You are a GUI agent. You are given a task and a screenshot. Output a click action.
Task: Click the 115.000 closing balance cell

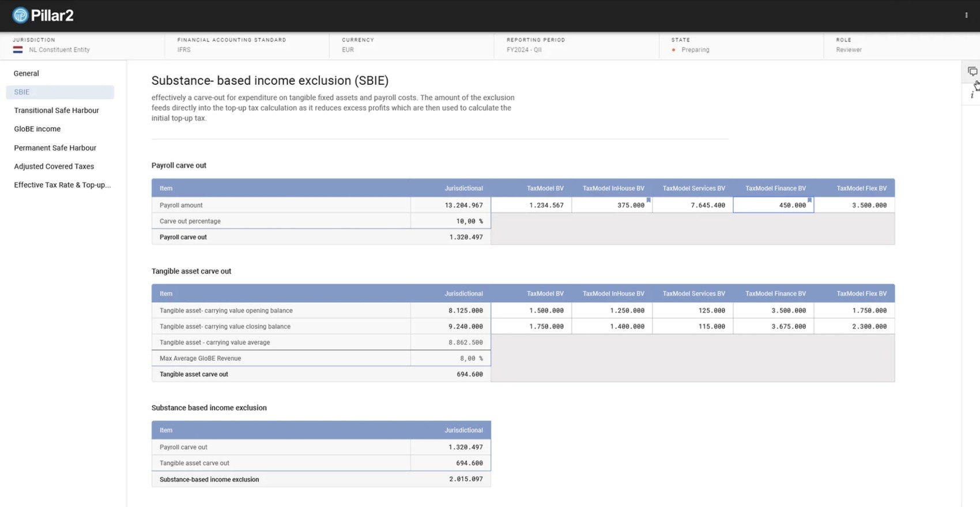pyautogui.click(x=693, y=327)
